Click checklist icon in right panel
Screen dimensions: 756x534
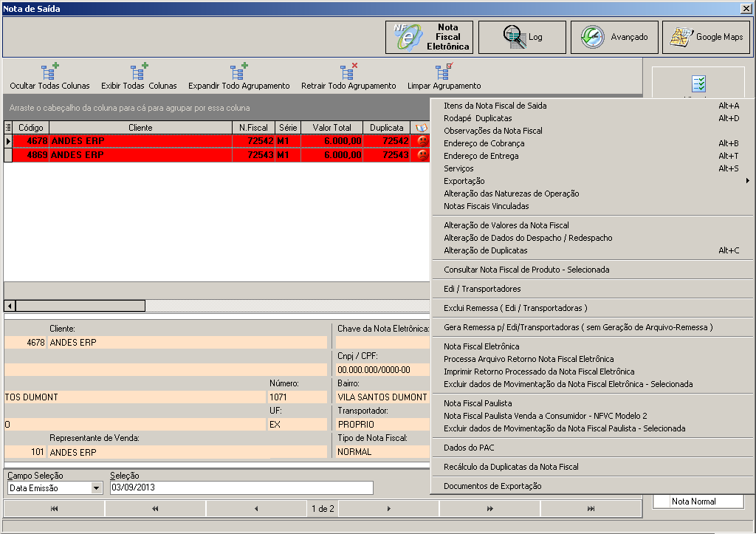[x=698, y=84]
